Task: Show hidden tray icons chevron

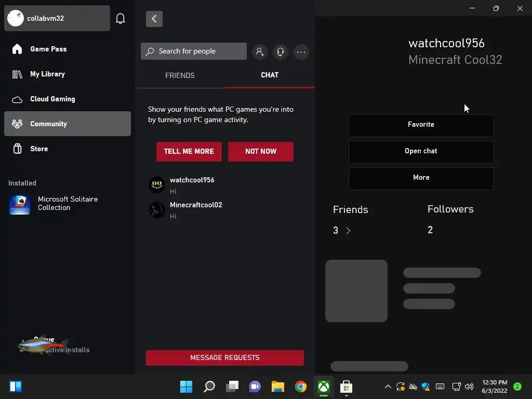Action: tap(388, 387)
